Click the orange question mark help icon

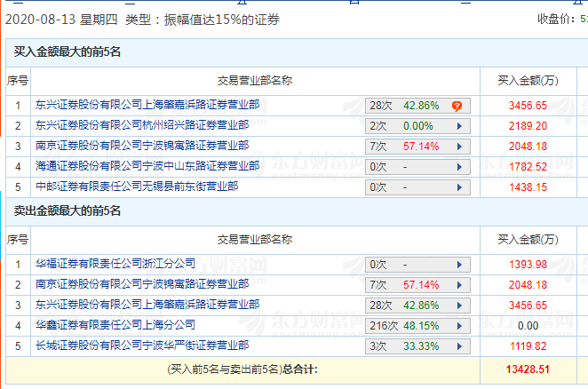pos(457,107)
